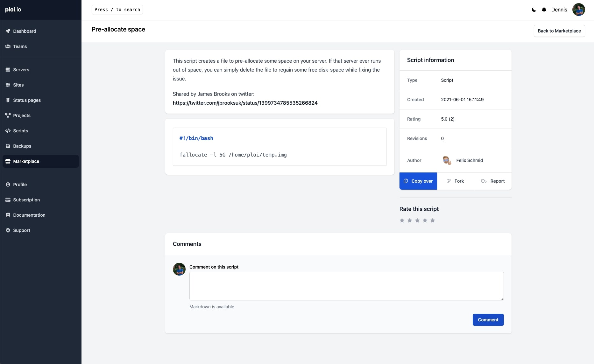Open Dennis's profile avatar menu

579,10
